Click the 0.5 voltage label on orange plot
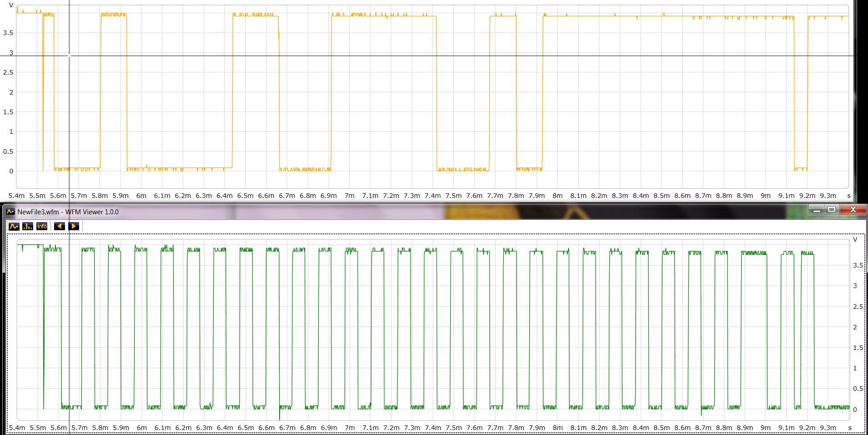868x435 pixels. [8, 152]
